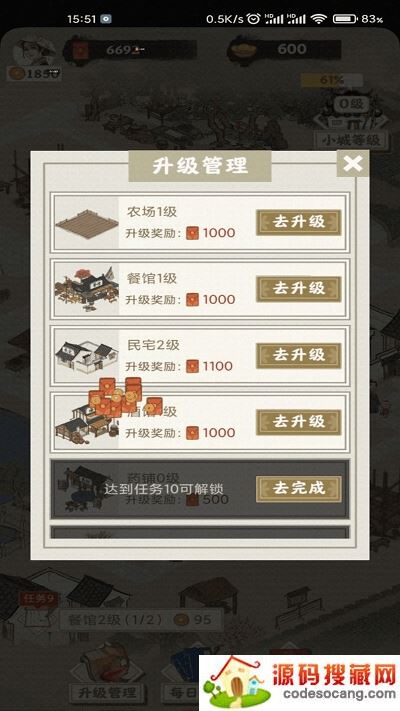Screen dimensions: 400x711
Task: Open the player avatar portrait
Action: tap(34, 53)
